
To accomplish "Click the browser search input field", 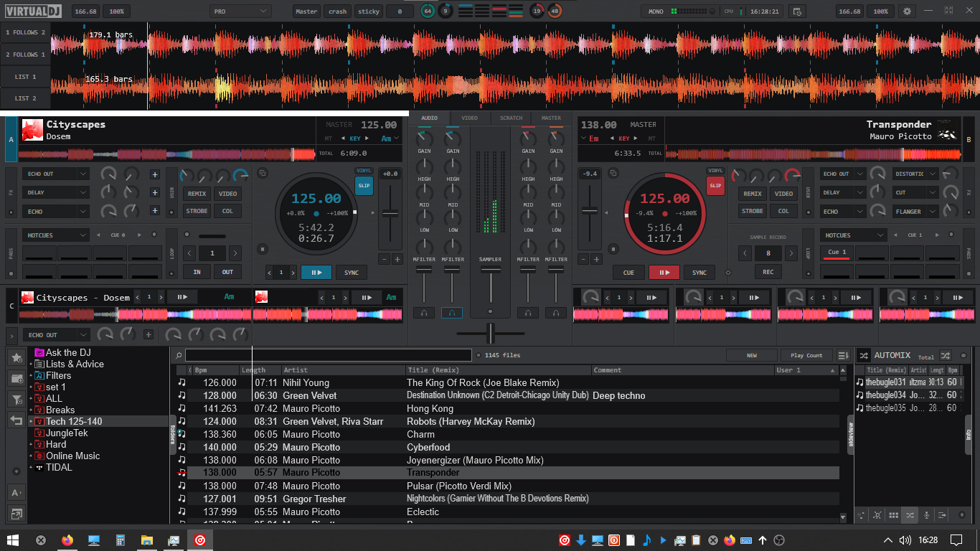I will pos(329,355).
